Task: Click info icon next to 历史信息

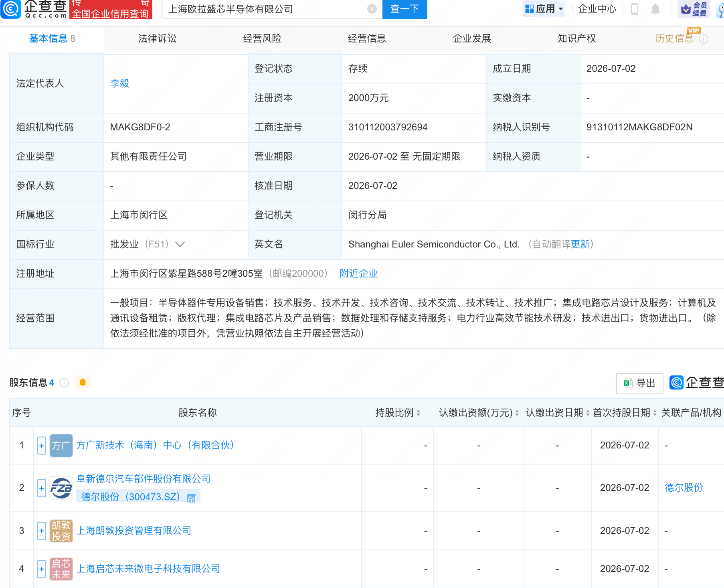Action: tap(704, 39)
